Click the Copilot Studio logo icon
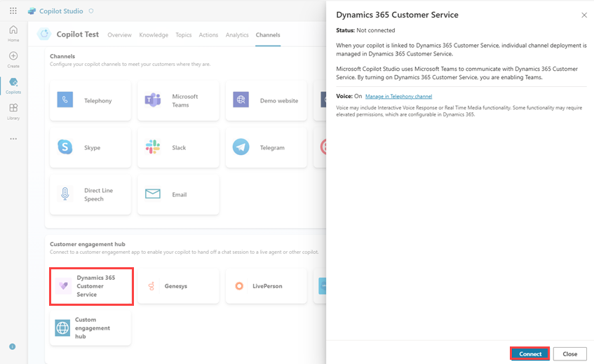This screenshot has height=364, width=594. [x=32, y=11]
